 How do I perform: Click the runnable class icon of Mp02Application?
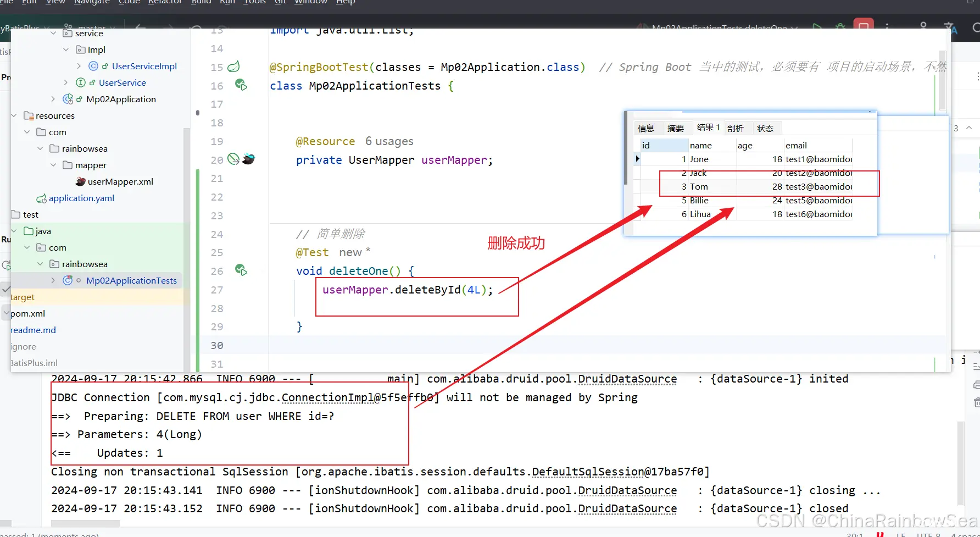[x=68, y=99]
